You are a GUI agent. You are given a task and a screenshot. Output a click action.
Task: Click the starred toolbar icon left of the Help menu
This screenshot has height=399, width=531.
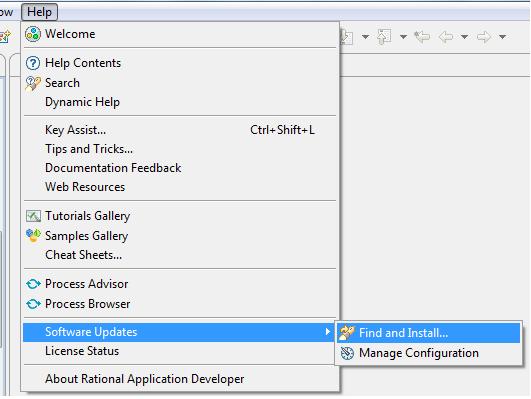(x=5, y=36)
